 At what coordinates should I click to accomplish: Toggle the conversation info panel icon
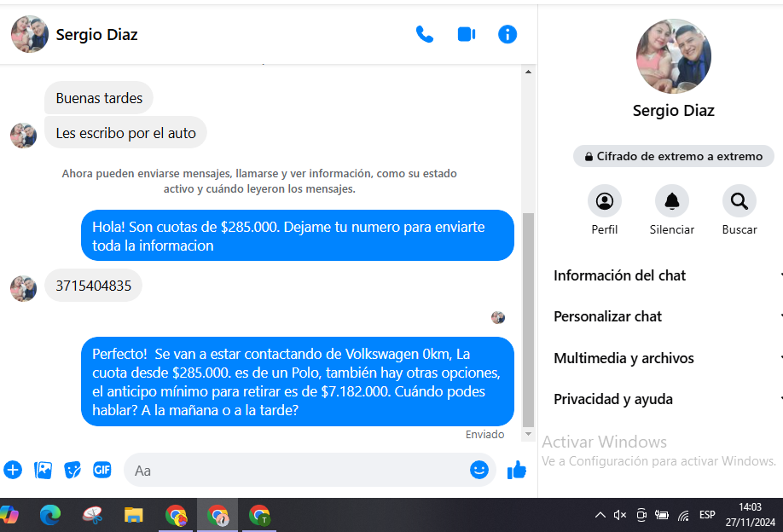pos(507,34)
